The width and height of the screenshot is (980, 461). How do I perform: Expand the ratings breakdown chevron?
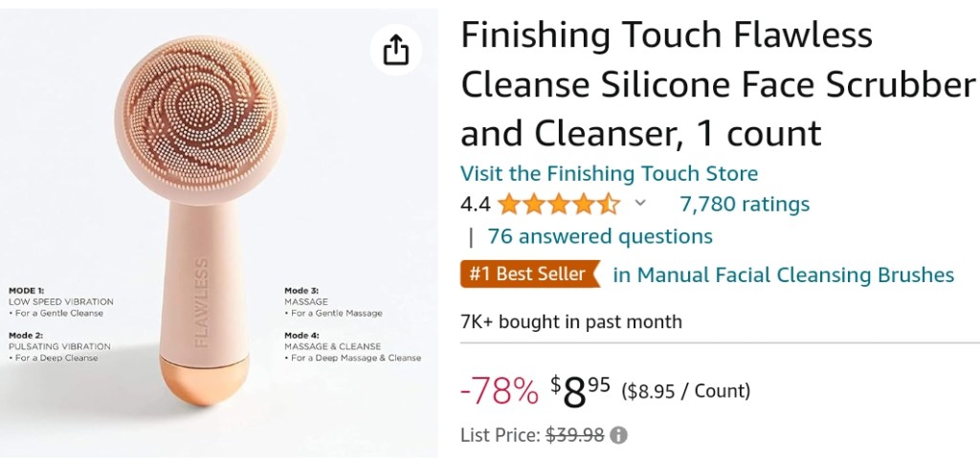[x=641, y=204]
